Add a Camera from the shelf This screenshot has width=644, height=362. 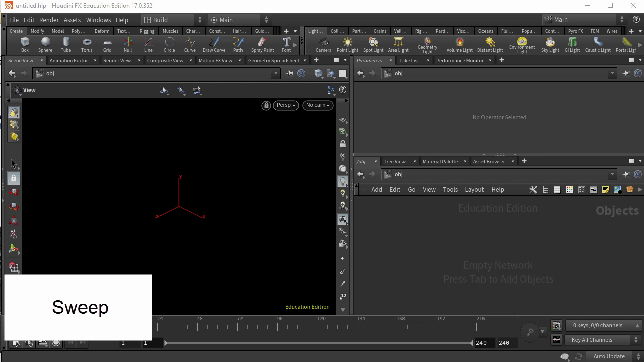pos(324,44)
